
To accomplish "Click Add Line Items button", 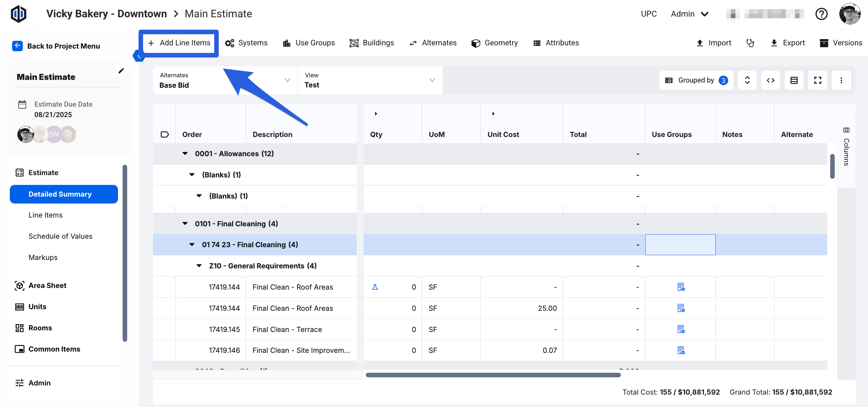I will (x=179, y=43).
